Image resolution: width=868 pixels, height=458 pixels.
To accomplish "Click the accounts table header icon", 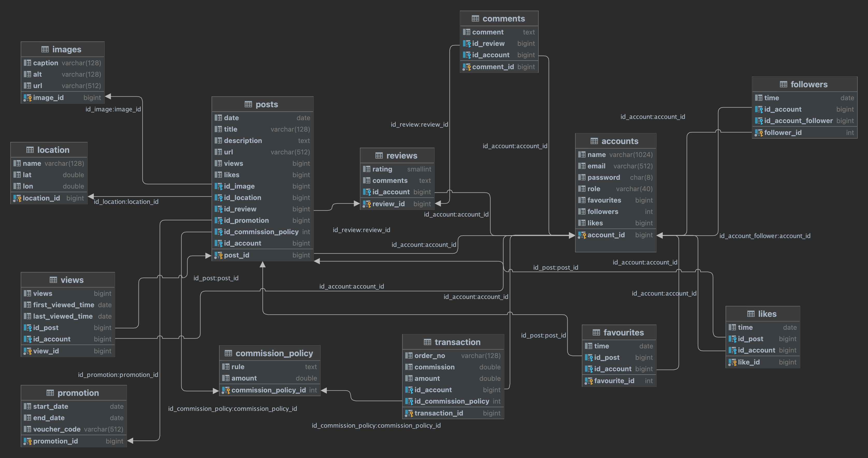I will pos(594,141).
